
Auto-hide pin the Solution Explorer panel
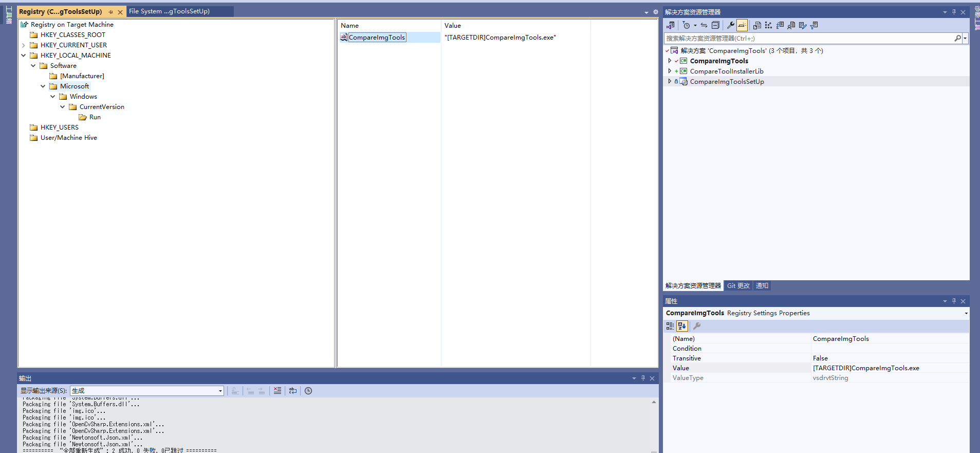point(954,12)
